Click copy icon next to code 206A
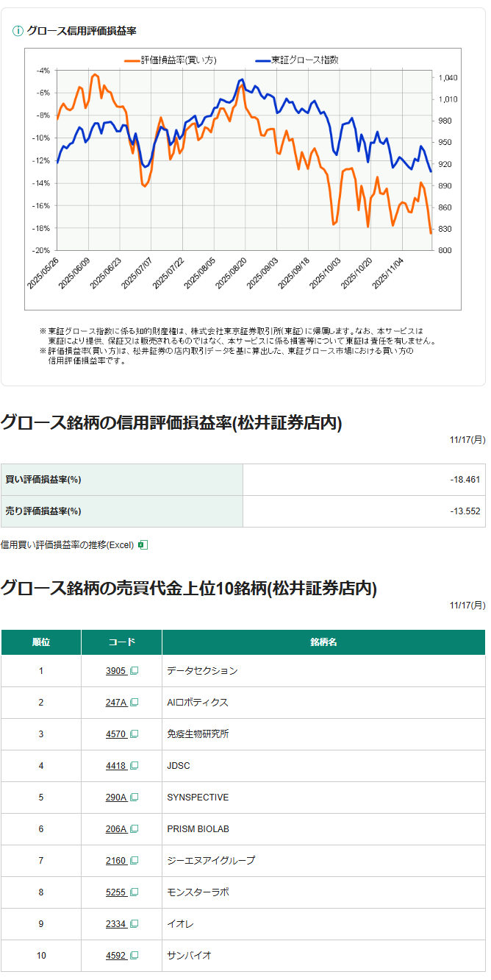 click(x=135, y=829)
